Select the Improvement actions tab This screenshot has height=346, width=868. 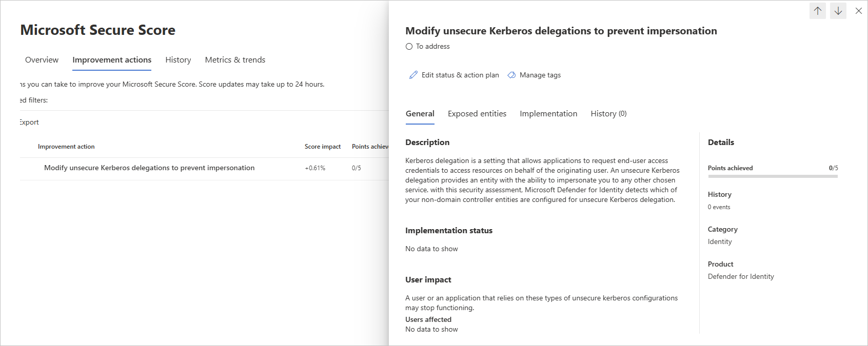(x=112, y=60)
